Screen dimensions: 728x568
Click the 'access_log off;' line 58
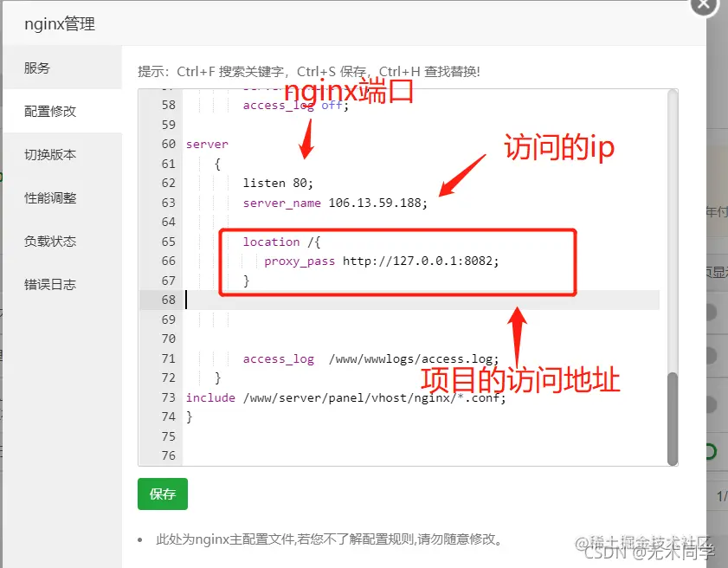[296, 106]
